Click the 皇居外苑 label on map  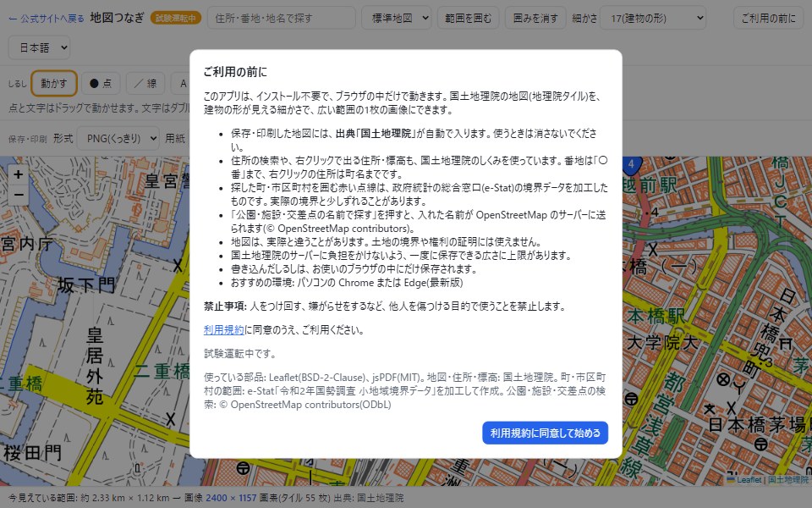pyautogui.click(x=94, y=366)
